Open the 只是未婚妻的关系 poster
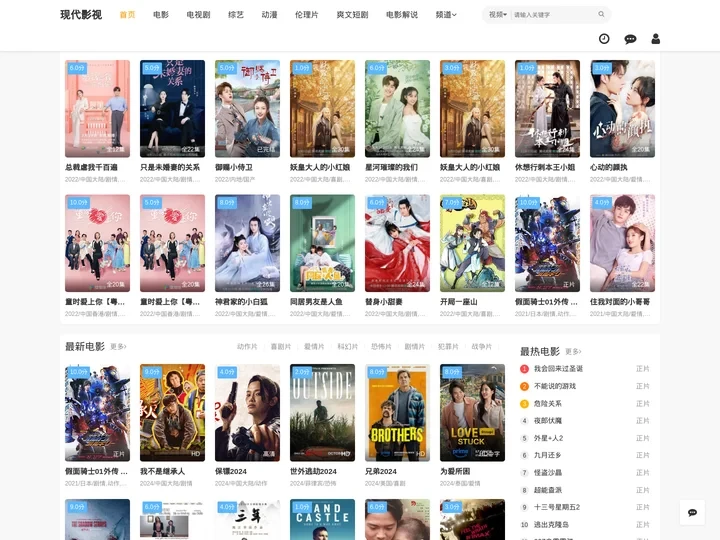720x540 pixels. point(172,109)
